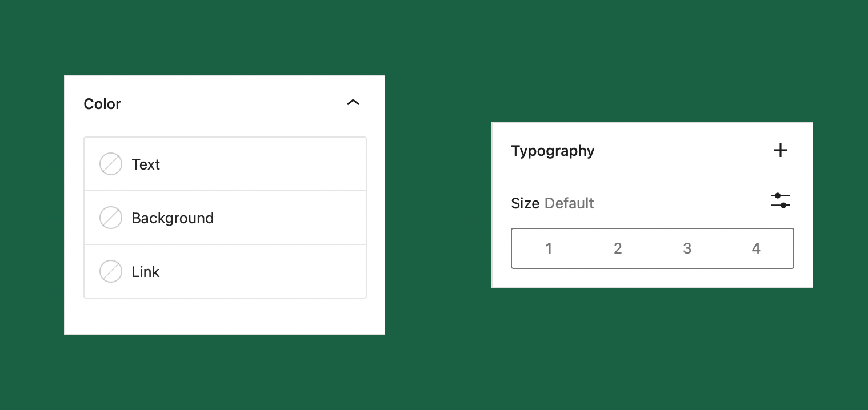Image resolution: width=868 pixels, height=410 pixels.
Task: Click the Typography panel header
Action: 553,151
